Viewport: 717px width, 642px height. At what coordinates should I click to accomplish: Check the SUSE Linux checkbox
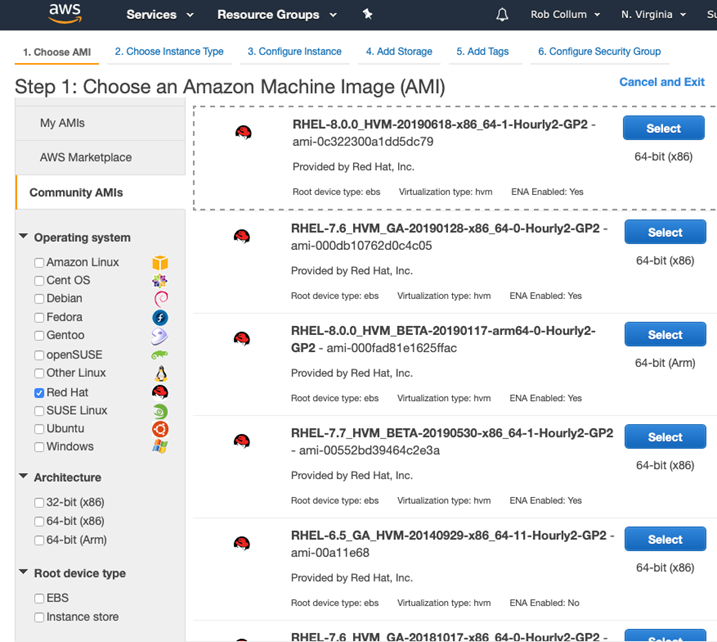point(39,411)
